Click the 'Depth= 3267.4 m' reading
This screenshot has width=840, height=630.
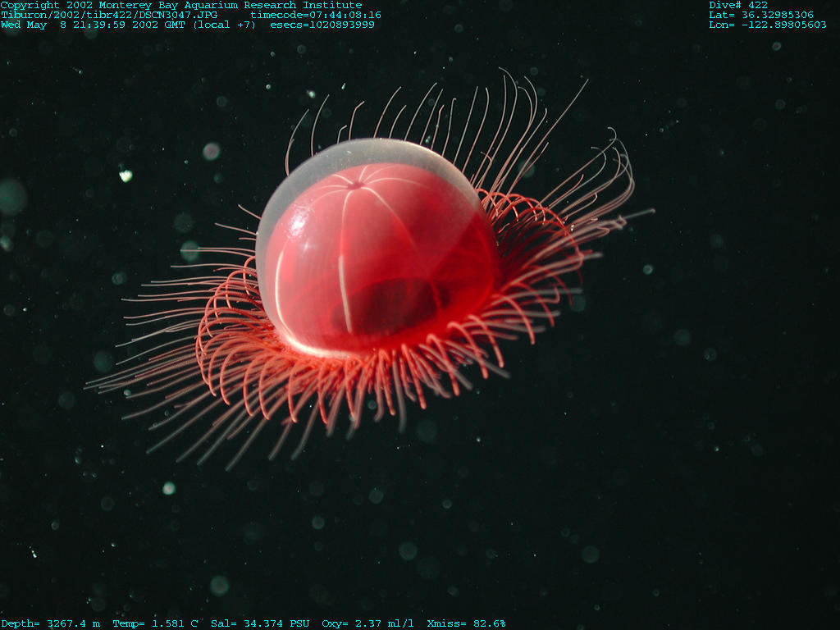coord(50,623)
